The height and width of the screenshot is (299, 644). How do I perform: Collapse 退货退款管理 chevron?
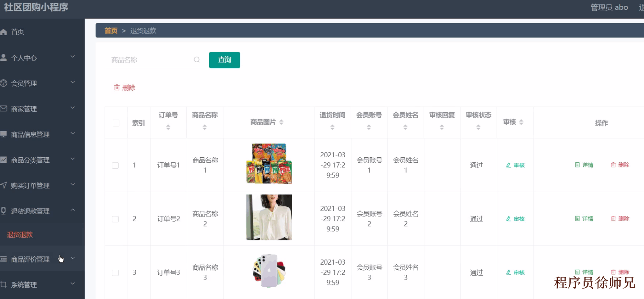click(x=73, y=210)
